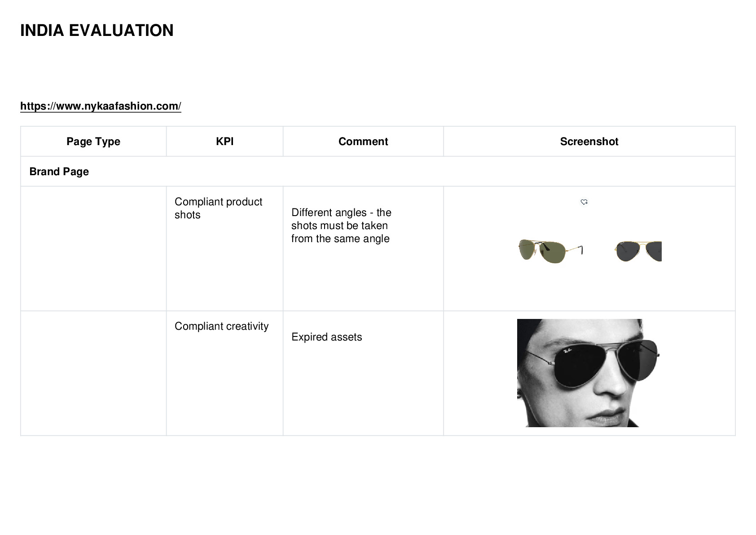Select the KPI column header

[224, 141]
